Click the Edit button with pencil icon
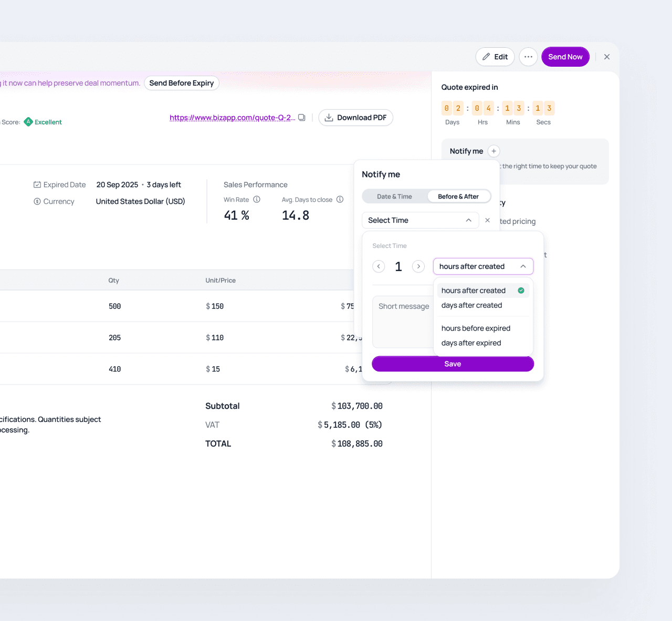This screenshot has height=621, width=672. pos(495,57)
